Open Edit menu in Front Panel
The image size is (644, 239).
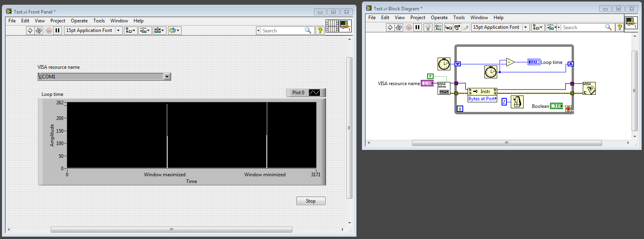coord(25,21)
